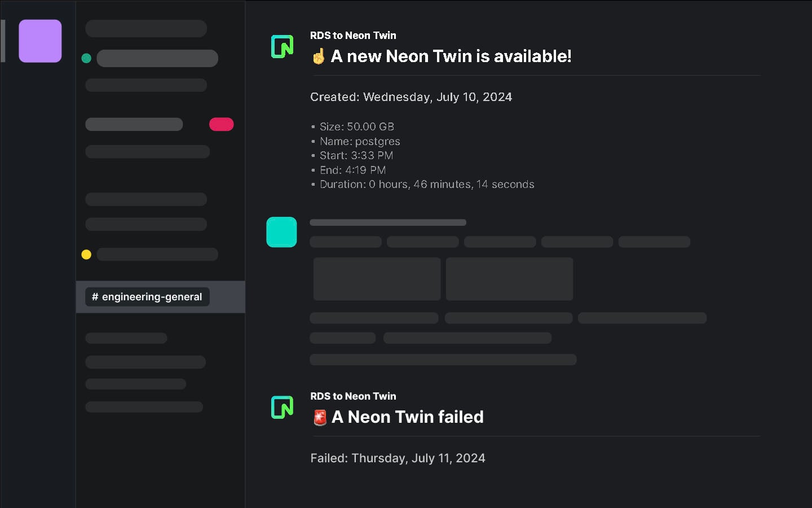Click the 'A Neon Twin failed' heading
Viewport: 812px width, 508px height.
[x=408, y=417]
